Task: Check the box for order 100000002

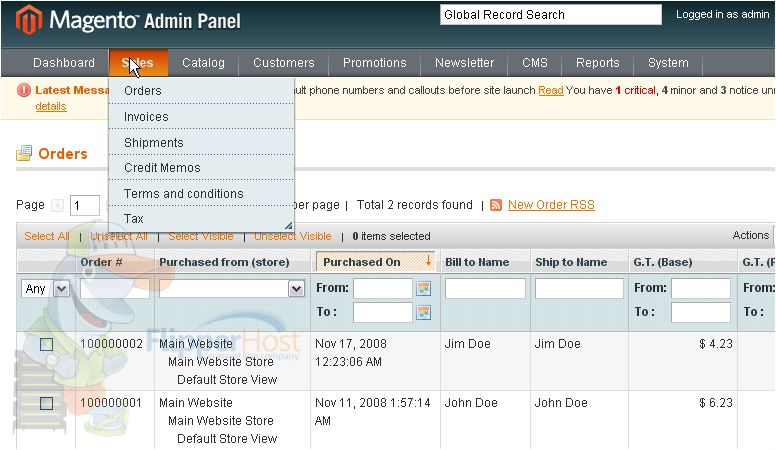Action: 47,344
